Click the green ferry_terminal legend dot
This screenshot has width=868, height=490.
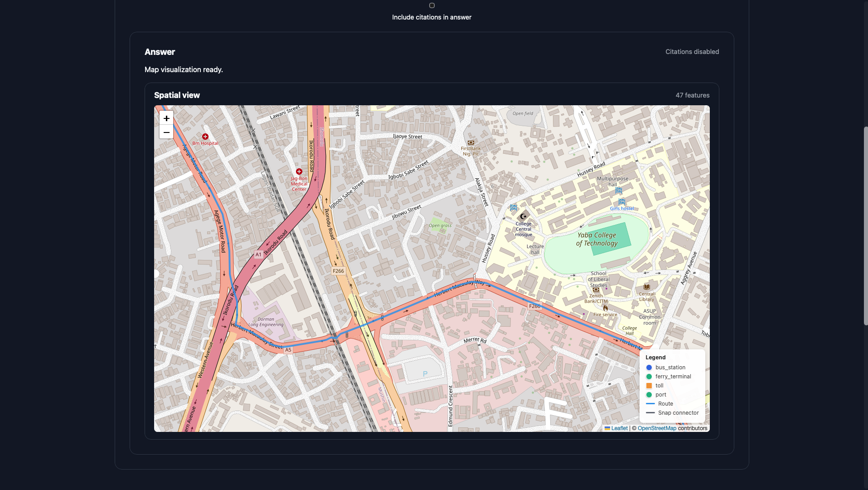click(x=648, y=377)
